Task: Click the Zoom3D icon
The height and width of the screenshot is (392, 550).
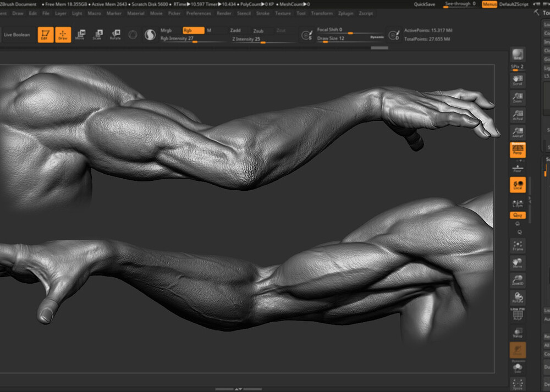Action: (x=518, y=280)
